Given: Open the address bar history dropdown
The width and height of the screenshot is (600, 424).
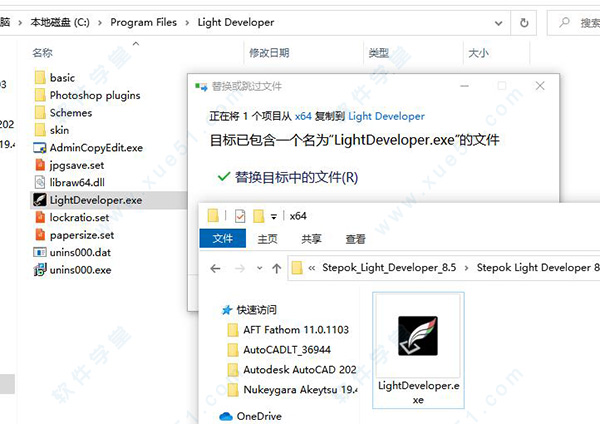Looking at the screenshot, I should tap(498, 23).
